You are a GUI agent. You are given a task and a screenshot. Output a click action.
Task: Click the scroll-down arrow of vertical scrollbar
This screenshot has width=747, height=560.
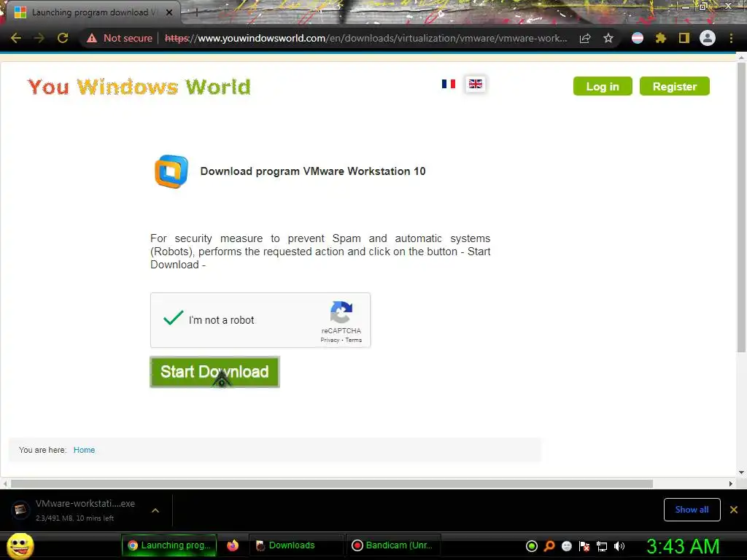[x=741, y=472]
